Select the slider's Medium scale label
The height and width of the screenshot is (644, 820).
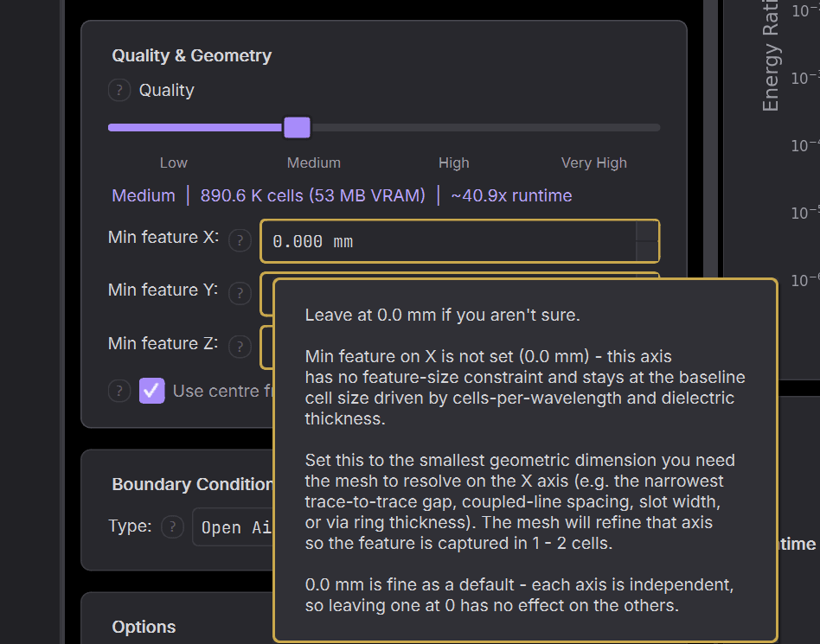click(x=314, y=163)
